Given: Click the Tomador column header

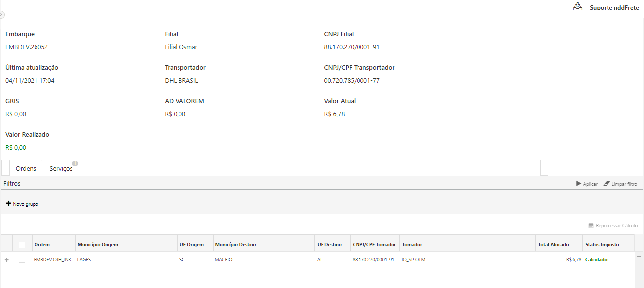Looking at the screenshot, I should point(412,245).
